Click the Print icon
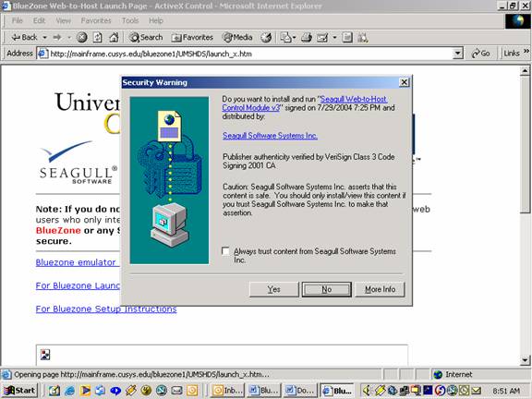Screen dimensions: 532x399 (x=307, y=37)
